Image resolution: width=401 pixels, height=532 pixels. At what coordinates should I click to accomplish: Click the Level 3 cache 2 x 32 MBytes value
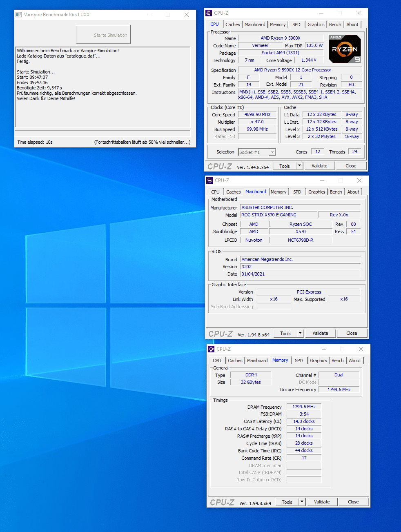click(x=322, y=136)
